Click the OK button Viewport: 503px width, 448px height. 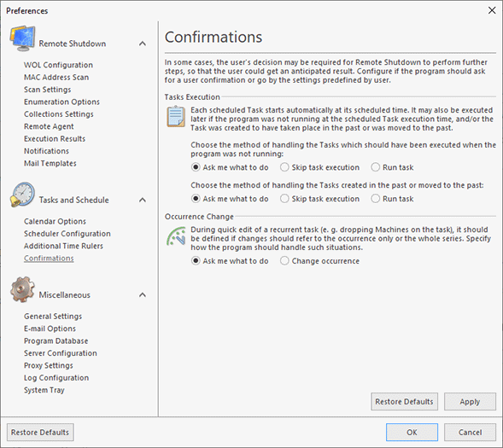point(412,433)
